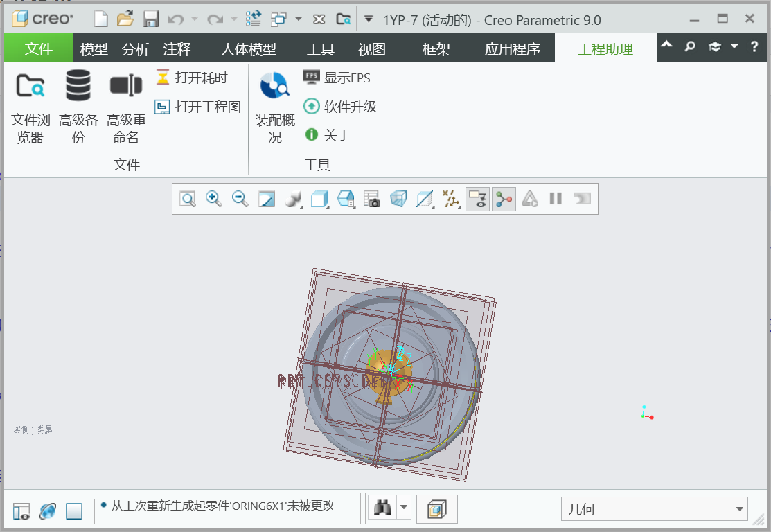
Task: Repaint the graphics window
Action: click(267, 199)
